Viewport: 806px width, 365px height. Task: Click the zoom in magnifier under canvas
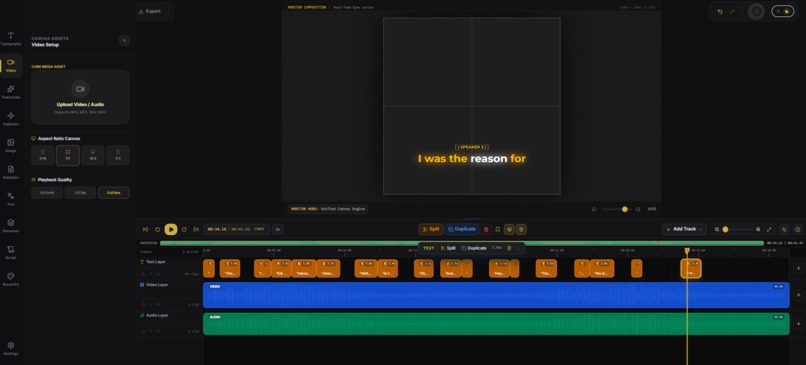638,209
